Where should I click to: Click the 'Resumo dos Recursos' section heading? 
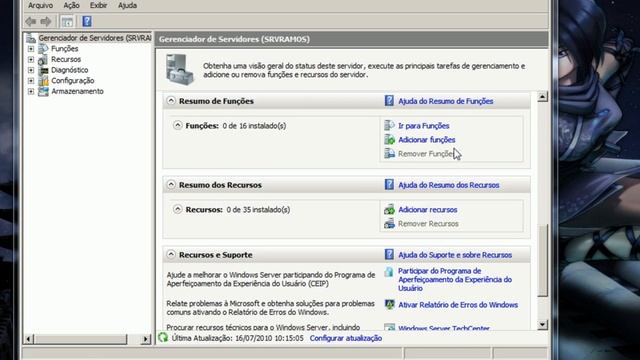click(220, 185)
